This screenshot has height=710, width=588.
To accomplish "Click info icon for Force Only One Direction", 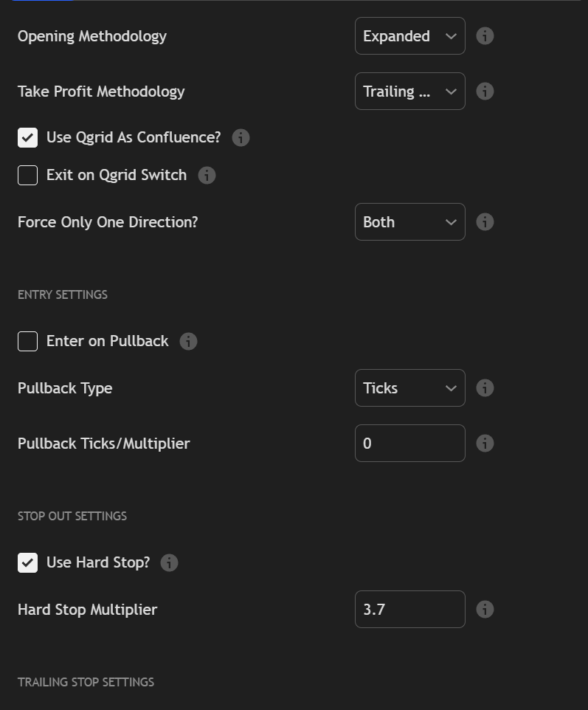I will 485,222.
